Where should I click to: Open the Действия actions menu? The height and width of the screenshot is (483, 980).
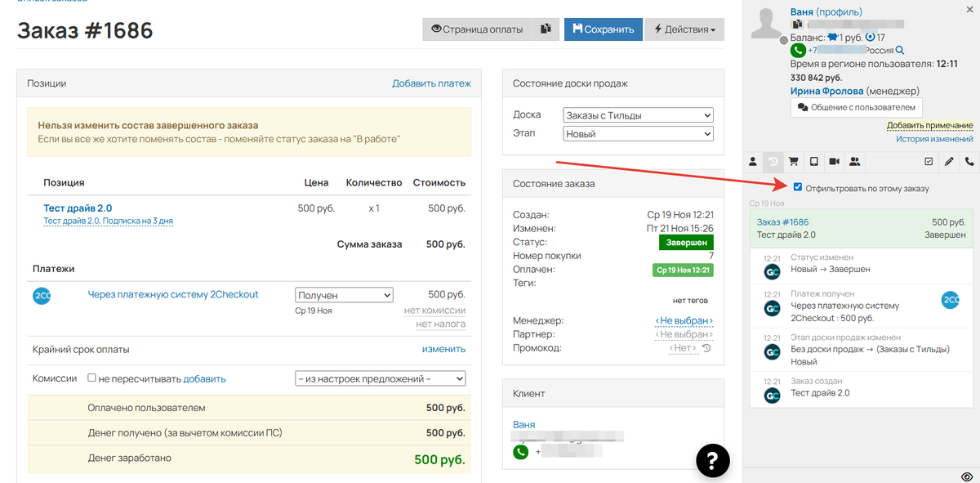point(684,29)
